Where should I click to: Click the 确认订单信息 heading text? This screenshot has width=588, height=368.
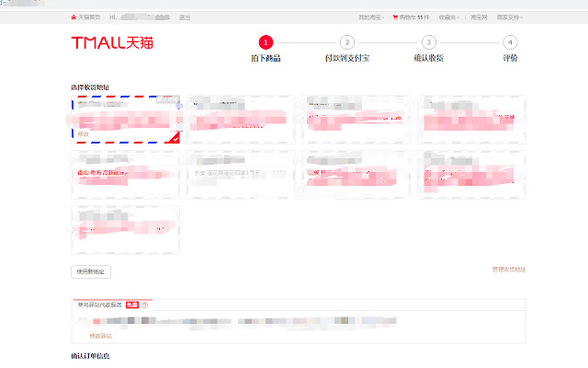click(x=90, y=356)
